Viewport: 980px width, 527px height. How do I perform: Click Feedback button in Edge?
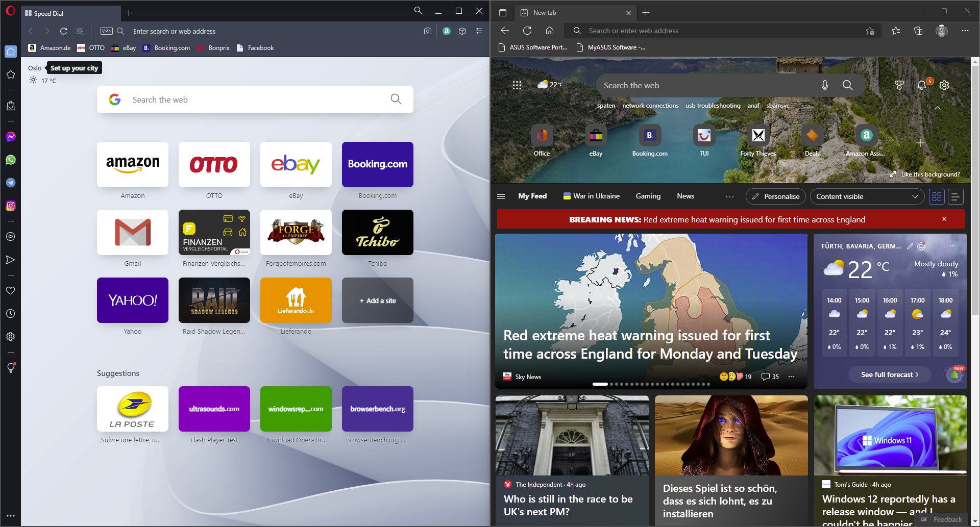coord(942,519)
